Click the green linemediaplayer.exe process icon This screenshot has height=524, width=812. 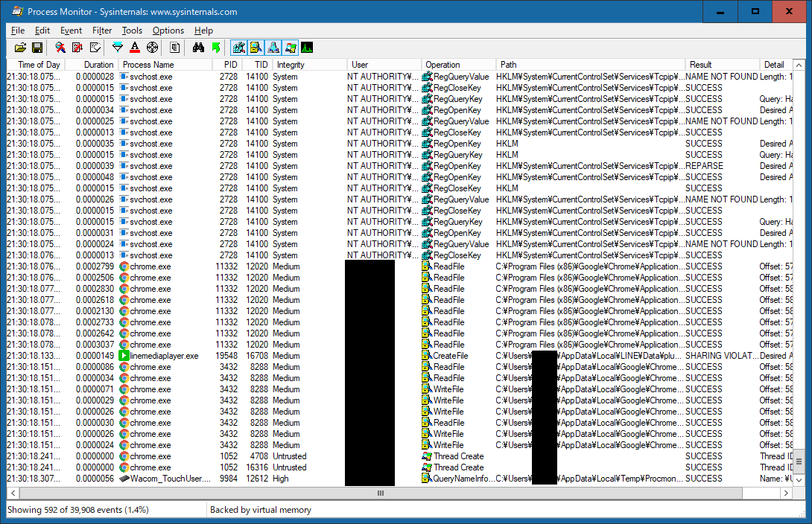[124, 356]
